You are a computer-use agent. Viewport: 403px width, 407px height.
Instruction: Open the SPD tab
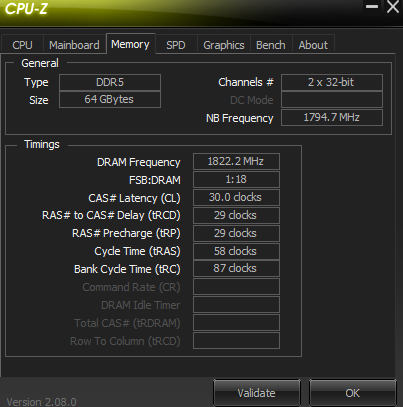pos(176,45)
